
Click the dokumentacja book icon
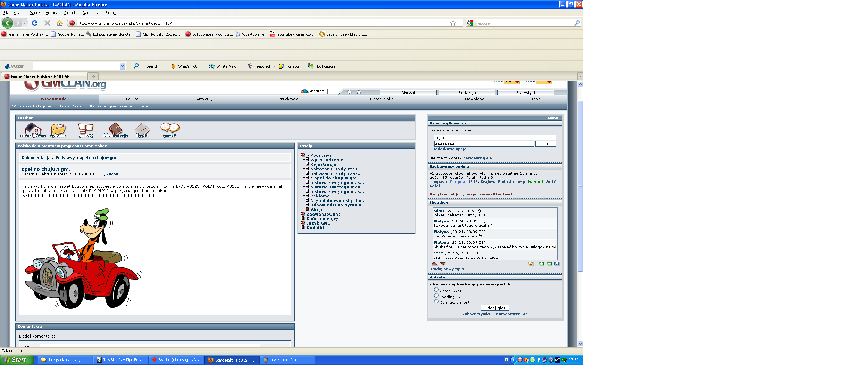[x=115, y=130]
